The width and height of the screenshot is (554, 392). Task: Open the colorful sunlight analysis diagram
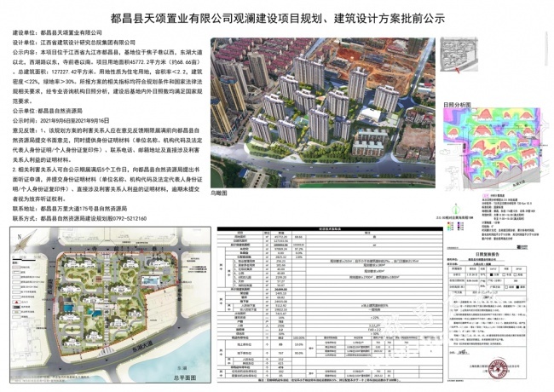[492, 149]
